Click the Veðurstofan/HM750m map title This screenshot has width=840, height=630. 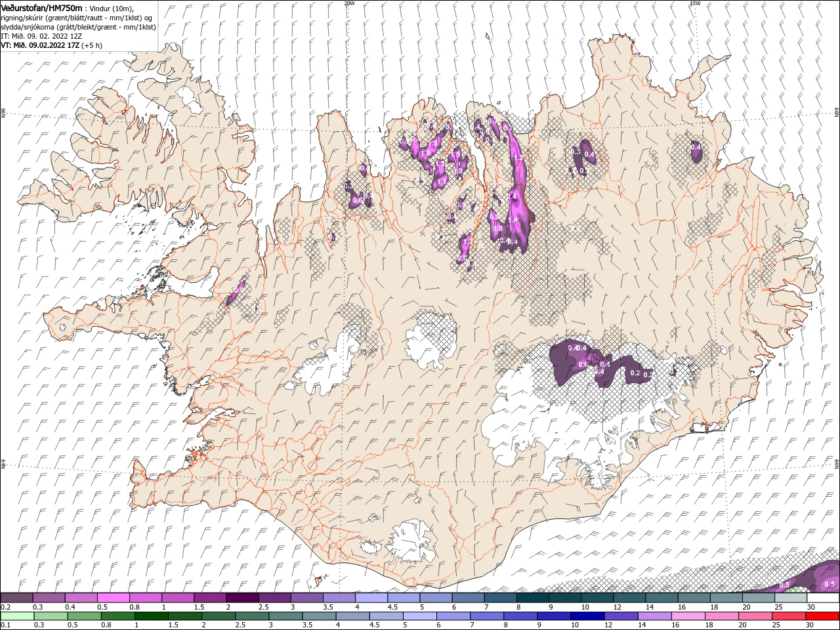pos(41,7)
